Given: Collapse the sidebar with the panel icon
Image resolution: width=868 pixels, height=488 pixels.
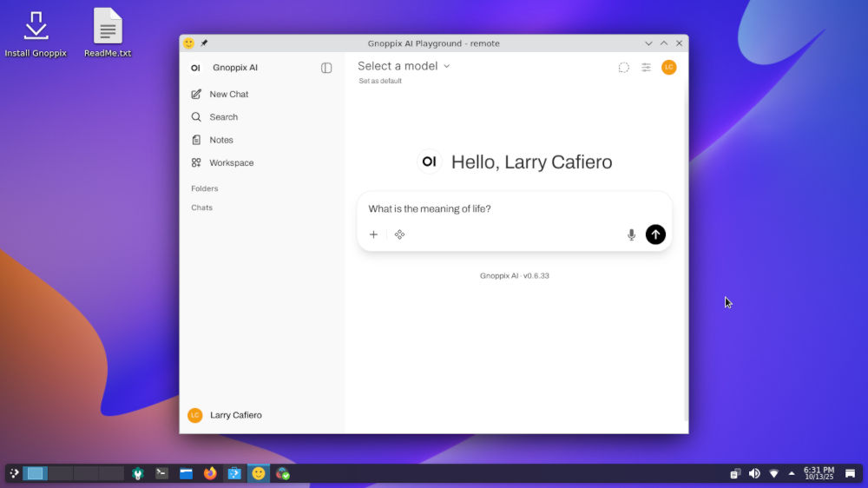Looking at the screenshot, I should [326, 68].
